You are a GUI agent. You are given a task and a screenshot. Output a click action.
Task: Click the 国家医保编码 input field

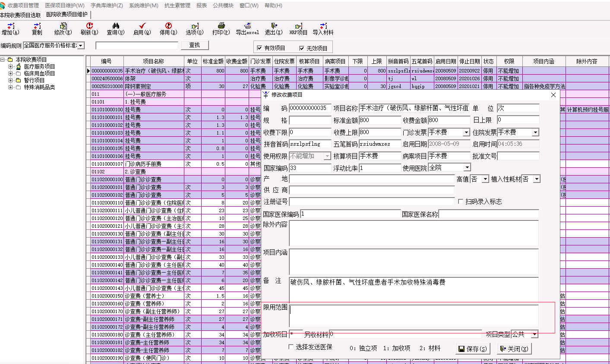point(350,214)
